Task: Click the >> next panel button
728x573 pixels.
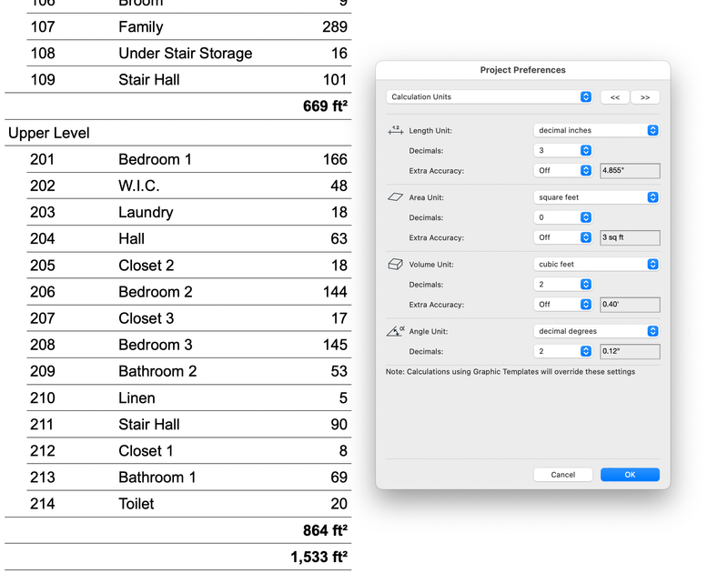Action: 645,96
